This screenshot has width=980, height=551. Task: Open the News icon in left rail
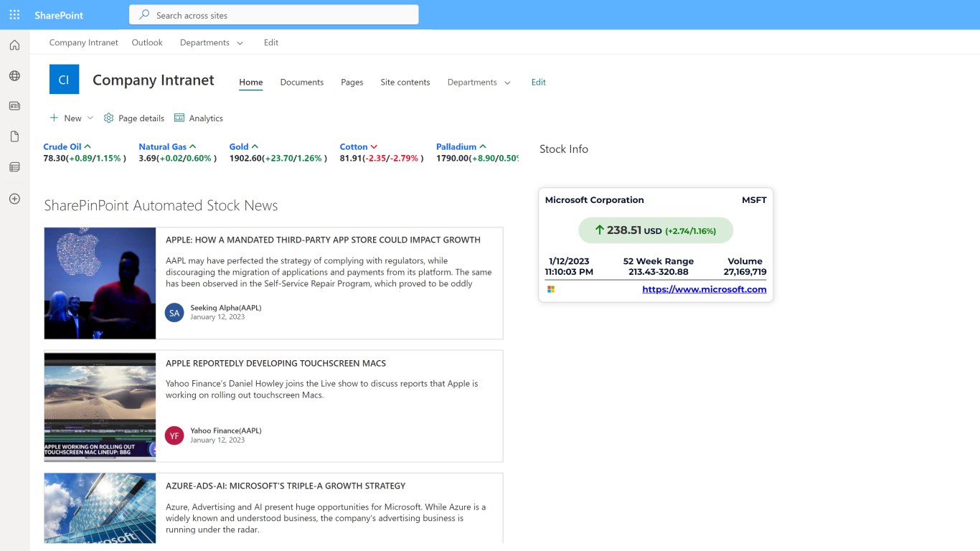(14, 106)
